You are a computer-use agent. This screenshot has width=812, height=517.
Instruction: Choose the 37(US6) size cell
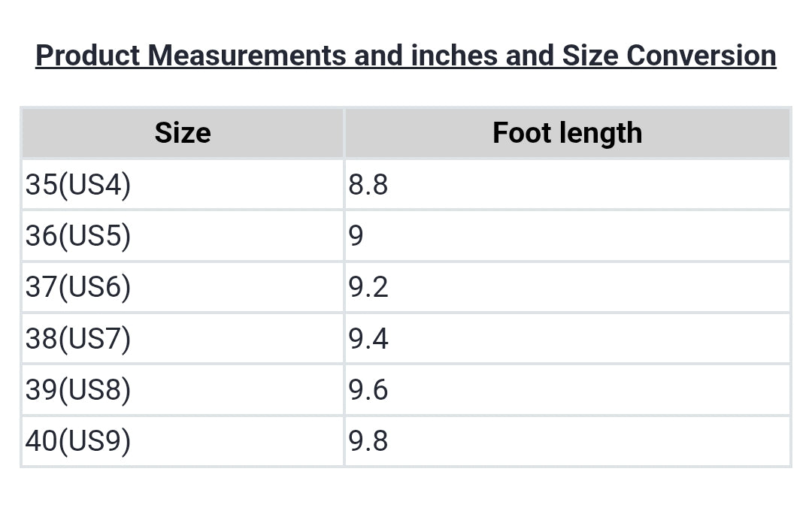[x=78, y=287]
